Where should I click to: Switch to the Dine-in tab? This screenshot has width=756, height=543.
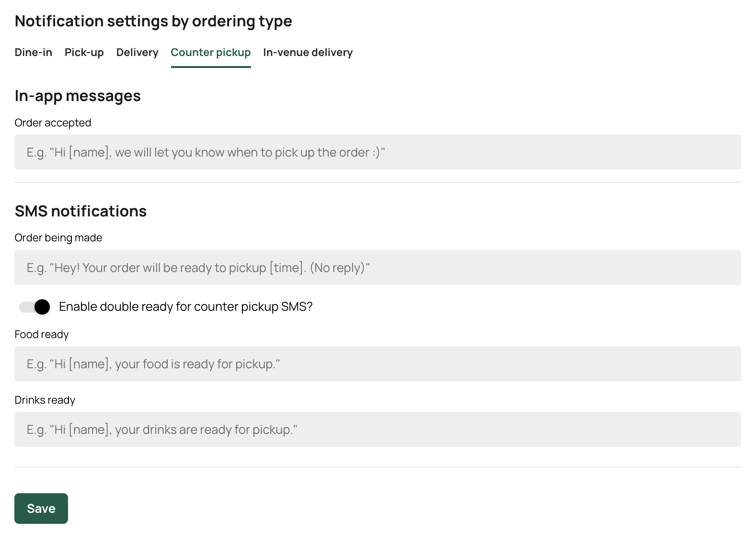[34, 52]
